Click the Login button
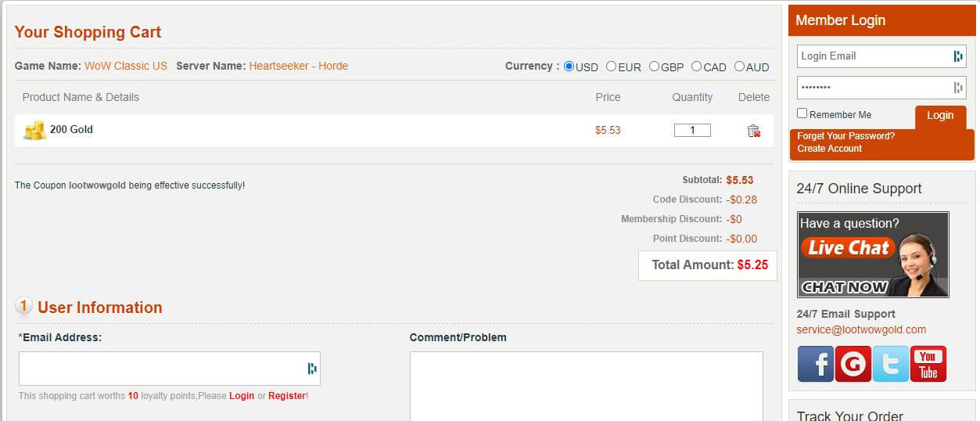This screenshot has width=980, height=421. point(940,116)
